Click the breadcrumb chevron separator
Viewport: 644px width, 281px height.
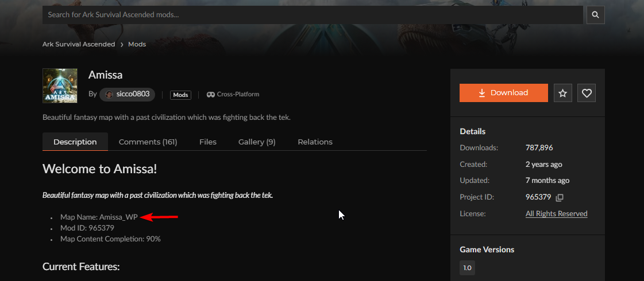pos(122,45)
